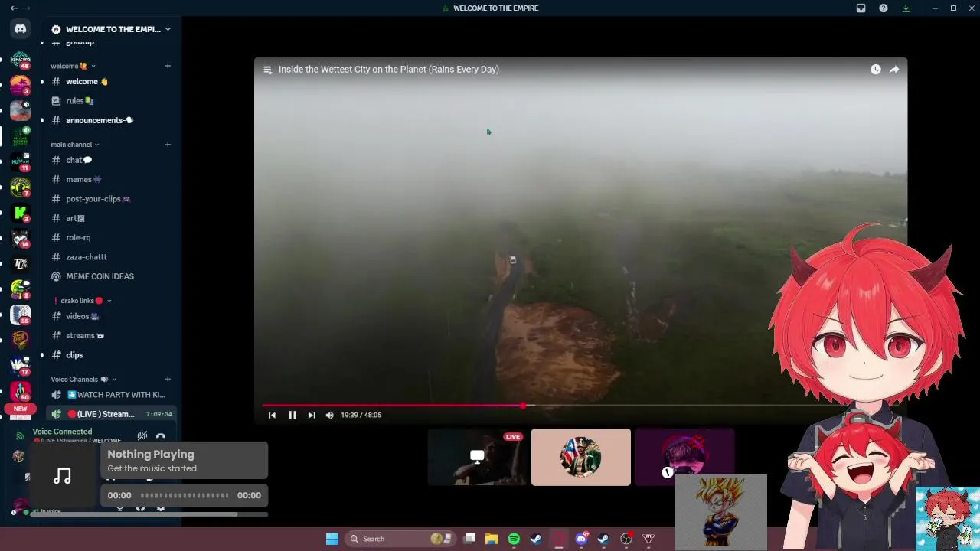The image size is (980, 551).
Task: Open Spotify from the taskbar
Action: (x=514, y=539)
